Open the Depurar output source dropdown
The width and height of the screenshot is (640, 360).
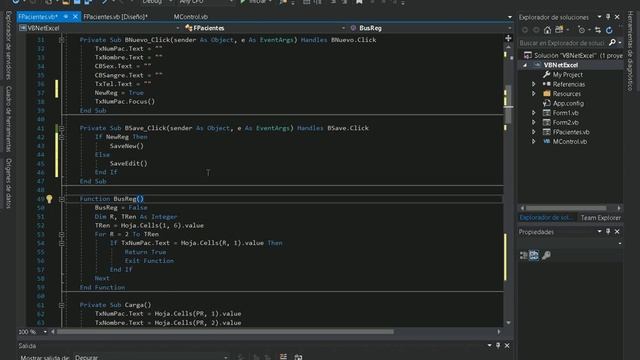click(225, 358)
